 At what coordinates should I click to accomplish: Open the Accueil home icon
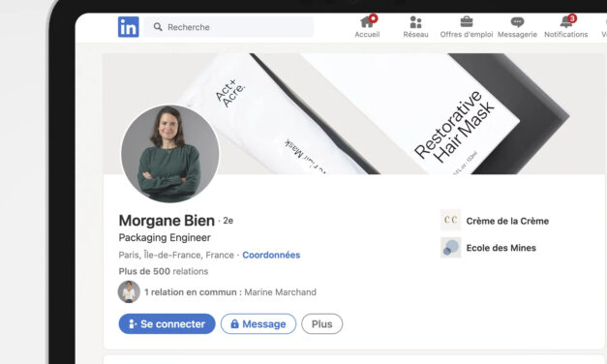366,22
